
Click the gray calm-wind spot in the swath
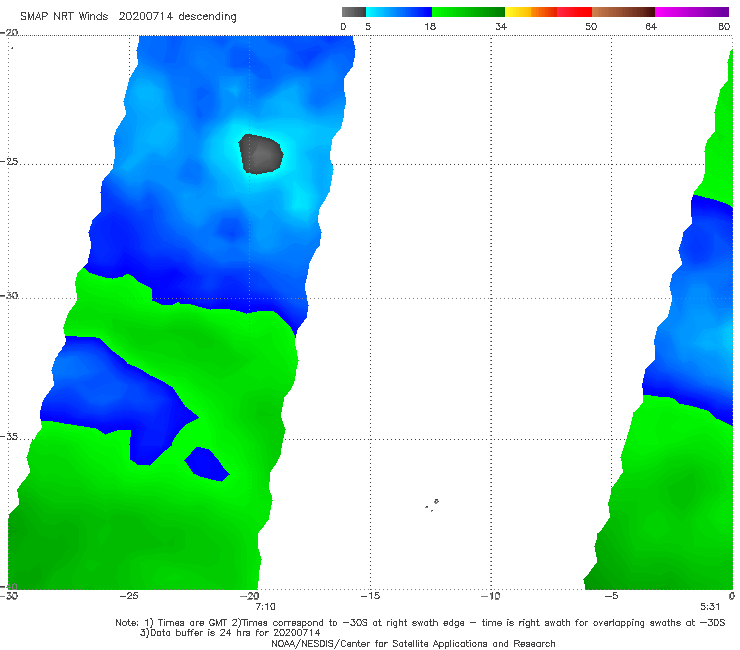tap(261, 154)
